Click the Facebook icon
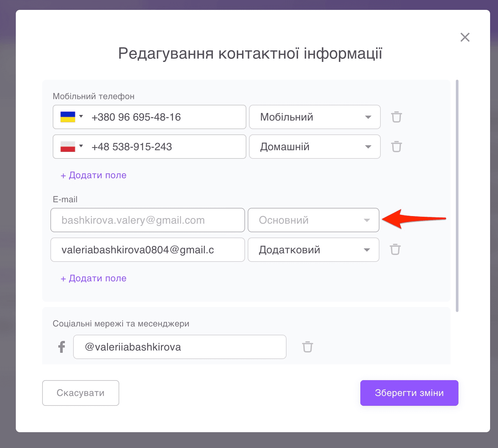The height and width of the screenshot is (448, 498). coord(61,347)
